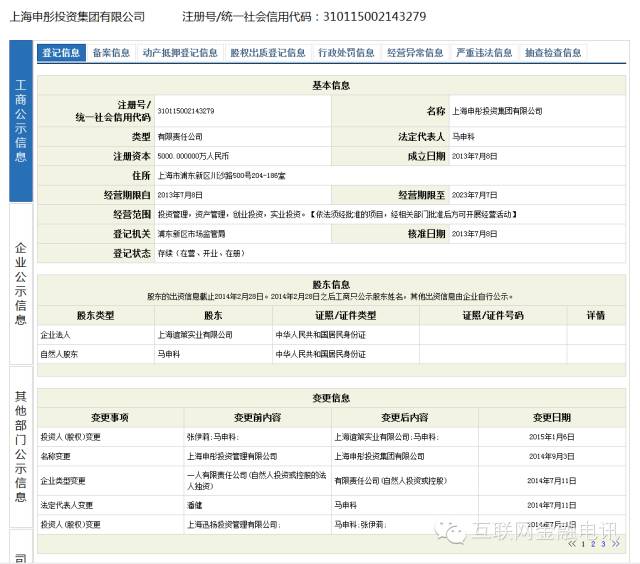
Task: Click legal representative value 马申科
Action: coord(463,137)
